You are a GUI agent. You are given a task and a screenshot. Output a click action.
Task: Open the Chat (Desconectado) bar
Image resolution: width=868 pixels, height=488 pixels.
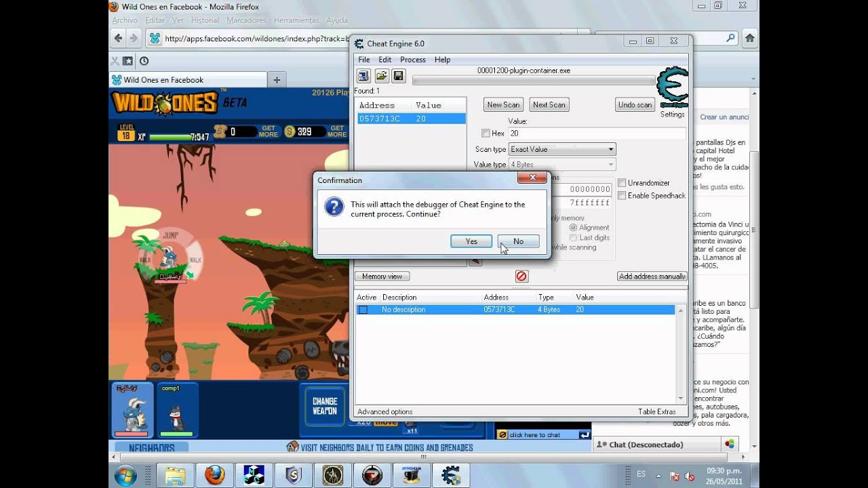(x=656, y=445)
